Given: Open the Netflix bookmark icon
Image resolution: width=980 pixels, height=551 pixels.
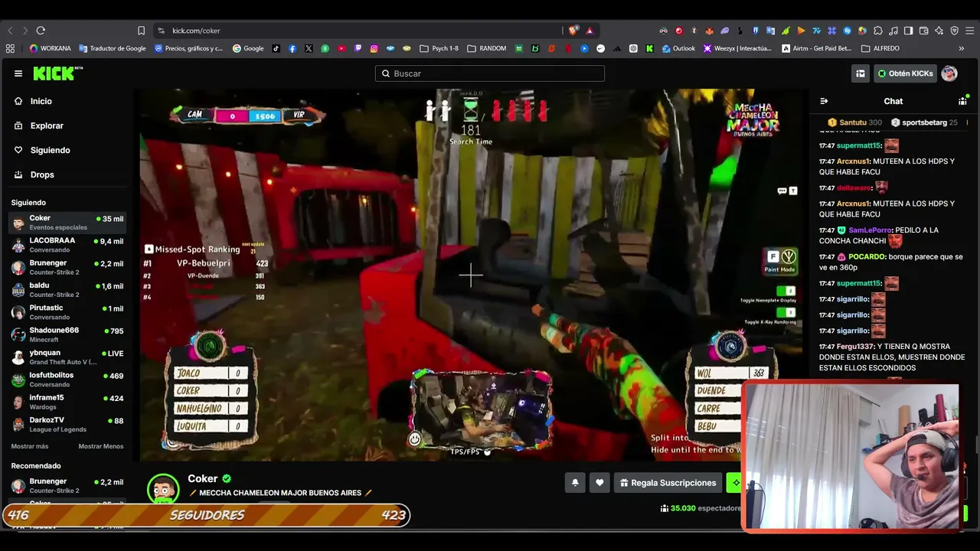Looking at the screenshot, I should (567, 48).
